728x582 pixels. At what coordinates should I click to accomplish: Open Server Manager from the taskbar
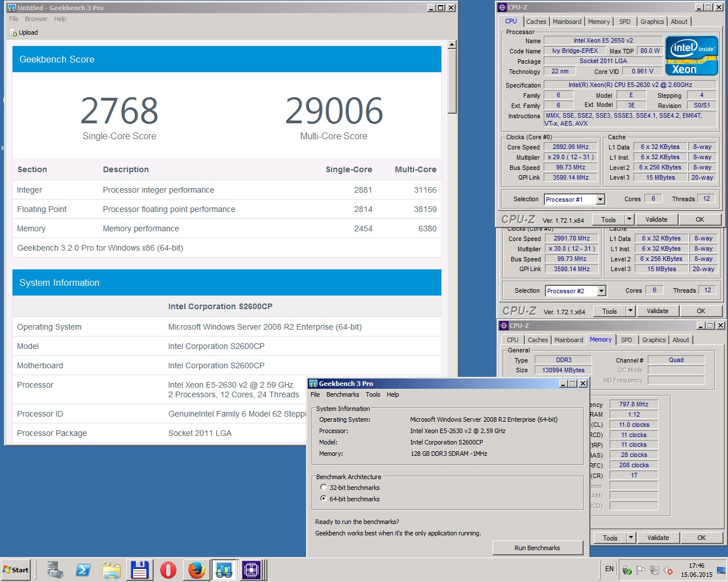pyautogui.click(x=55, y=569)
